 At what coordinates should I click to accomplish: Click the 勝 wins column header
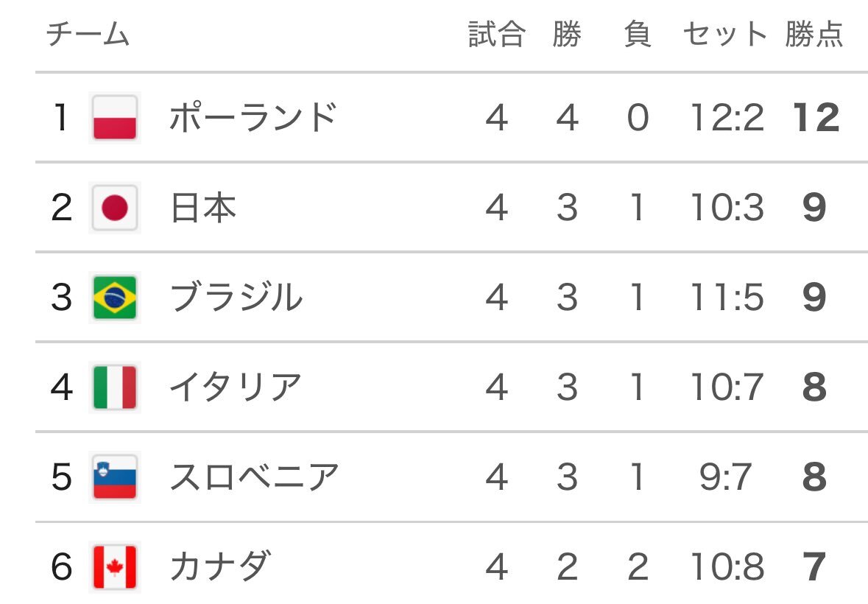568,35
